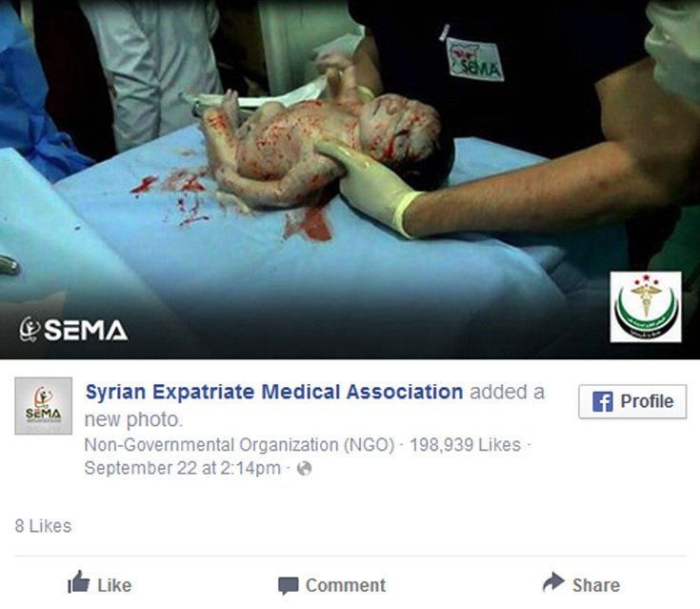This screenshot has height=609, width=700.
Task: Select the Like text label
Action: [114, 585]
